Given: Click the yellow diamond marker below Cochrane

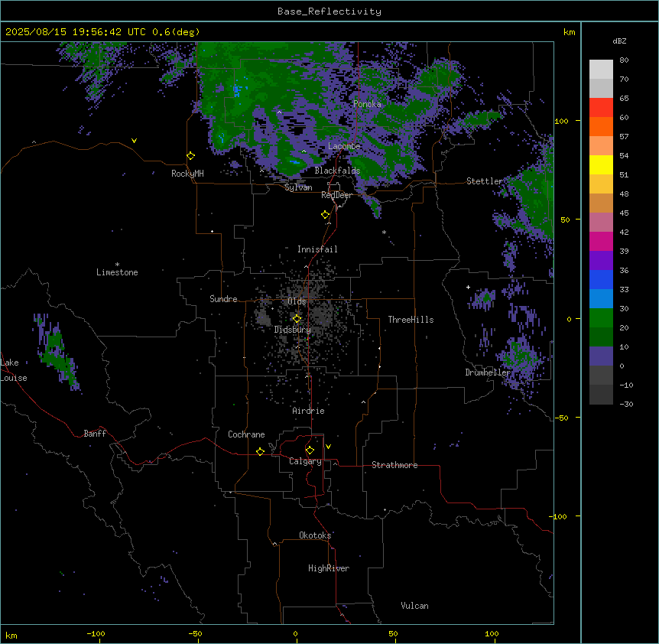Looking at the screenshot, I should pyautogui.click(x=261, y=451).
